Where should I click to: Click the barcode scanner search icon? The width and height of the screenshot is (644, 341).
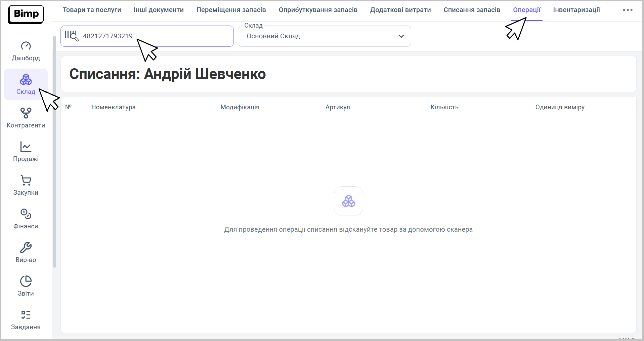pyautogui.click(x=72, y=36)
